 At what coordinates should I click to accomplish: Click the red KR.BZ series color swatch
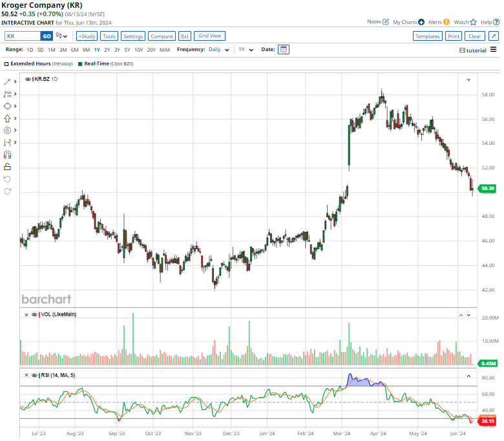click(x=33, y=79)
